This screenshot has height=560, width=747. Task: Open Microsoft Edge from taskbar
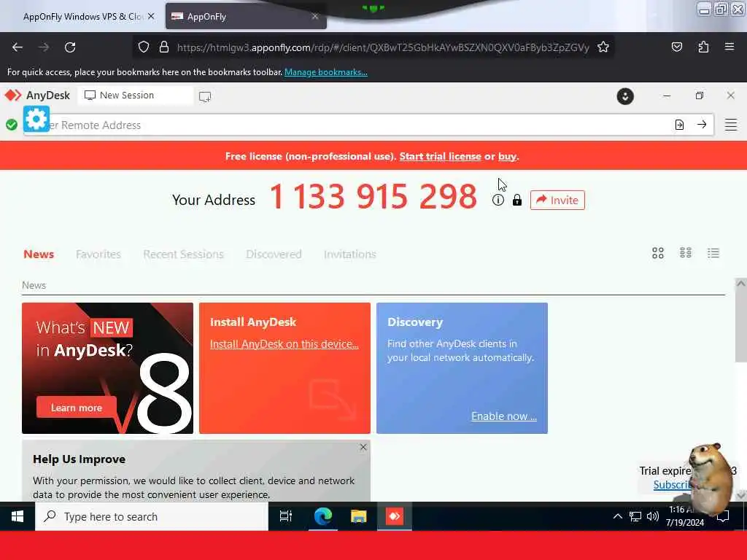coord(322,516)
